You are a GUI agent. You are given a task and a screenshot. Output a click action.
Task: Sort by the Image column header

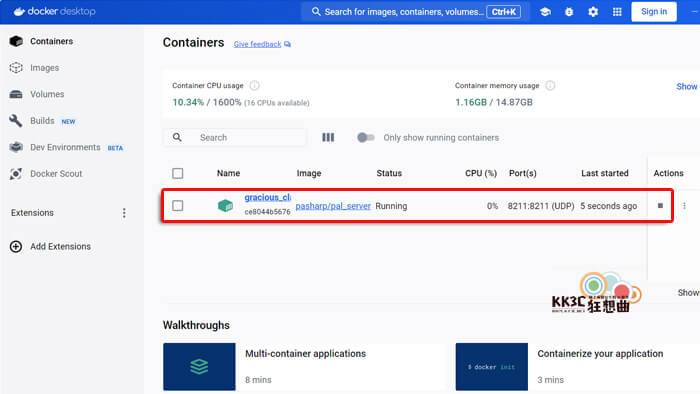[309, 173]
